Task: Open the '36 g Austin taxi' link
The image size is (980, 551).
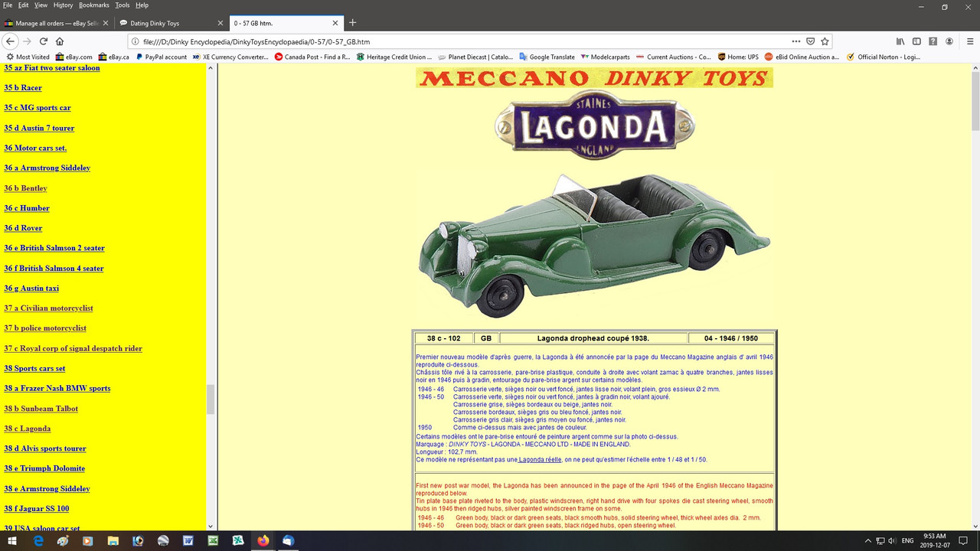Action: click(x=31, y=289)
